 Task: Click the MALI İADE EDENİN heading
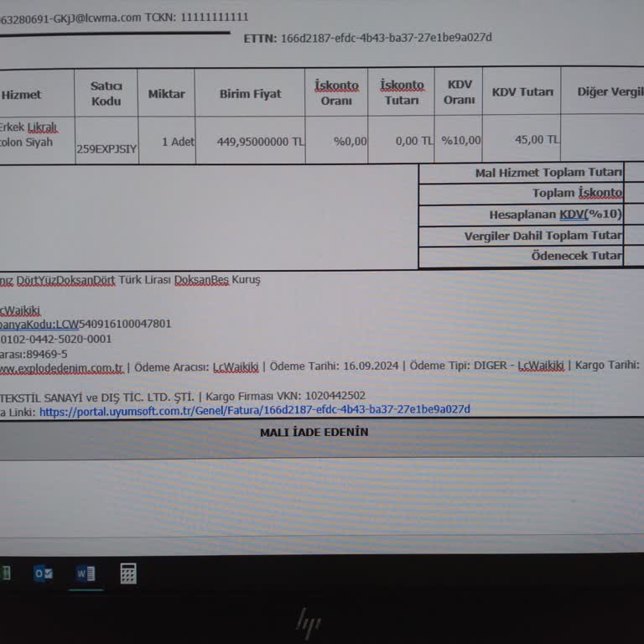coord(314,432)
